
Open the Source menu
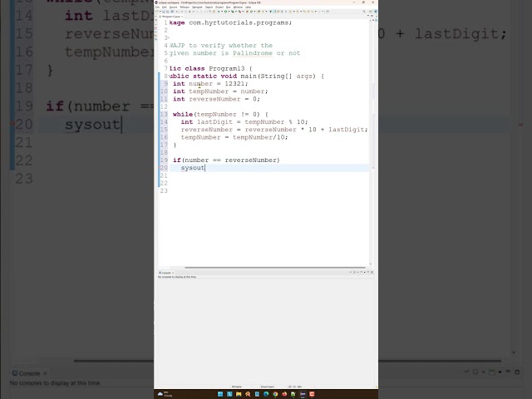(x=173, y=7)
